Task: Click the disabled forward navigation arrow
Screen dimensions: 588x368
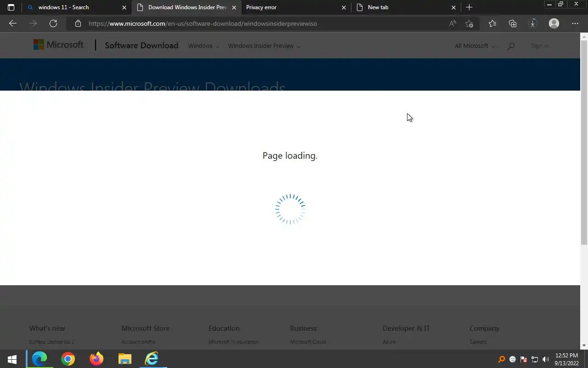Action: (x=33, y=23)
